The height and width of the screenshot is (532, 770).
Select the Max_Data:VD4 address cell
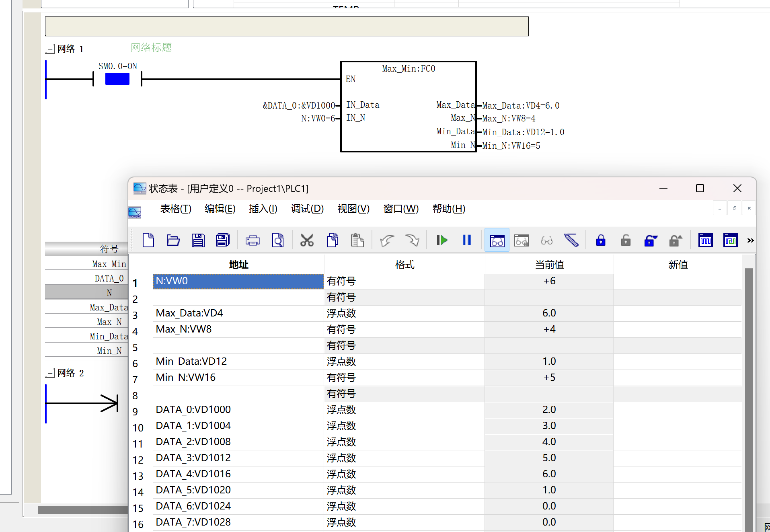(238, 313)
